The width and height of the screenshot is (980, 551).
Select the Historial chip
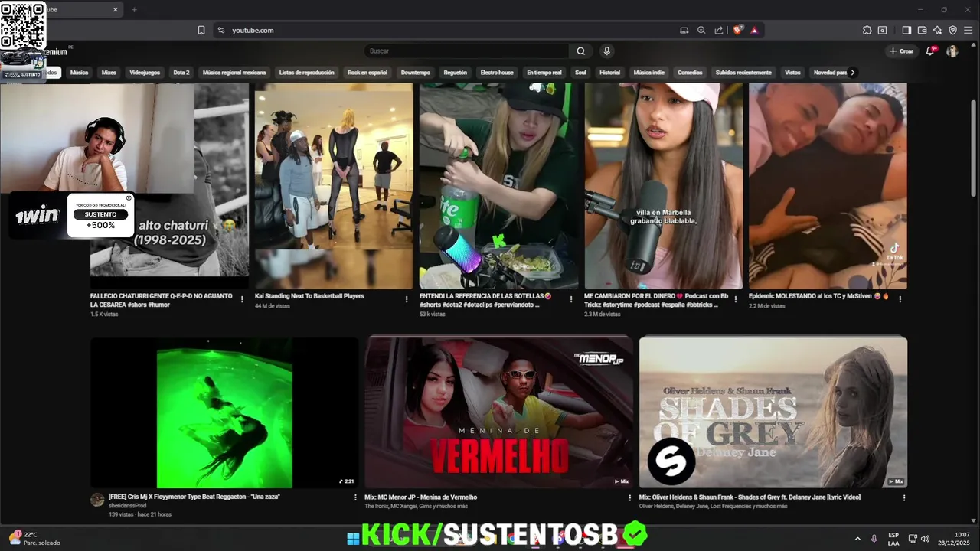pyautogui.click(x=609, y=73)
